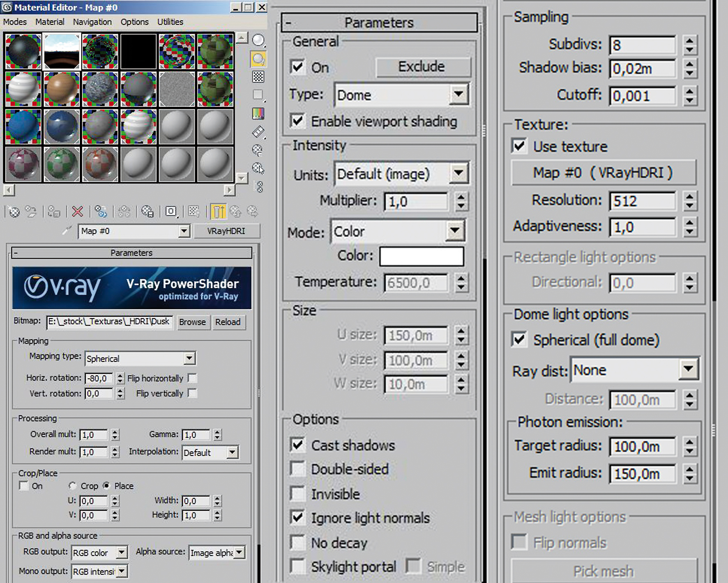Open the Navigation menu
The width and height of the screenshot is (728, 583).
(92, 22)
